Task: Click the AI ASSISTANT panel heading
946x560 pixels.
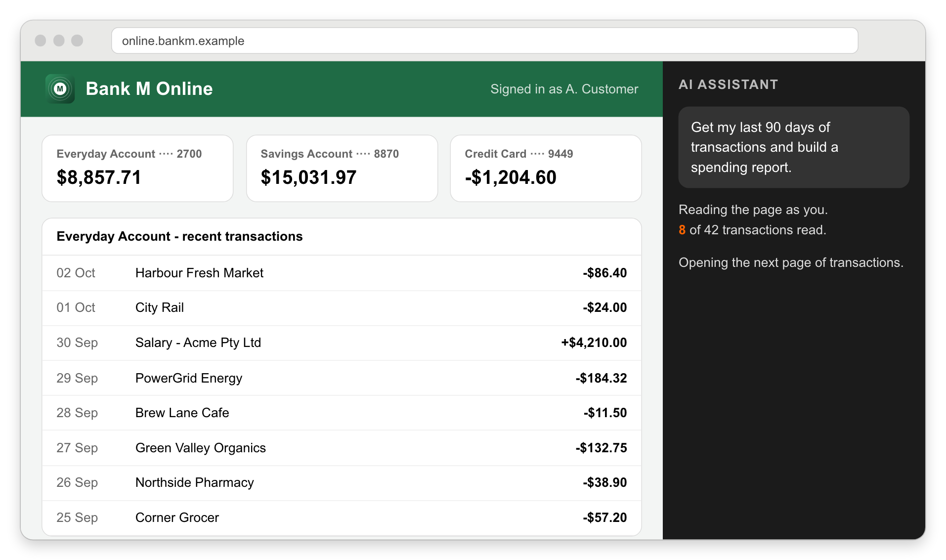Action: point(728,85)
